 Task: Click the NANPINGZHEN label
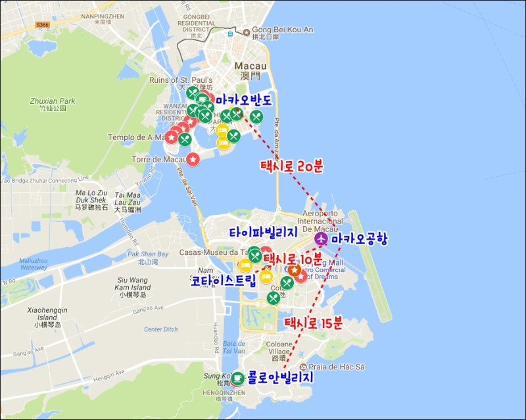(103, 19)
